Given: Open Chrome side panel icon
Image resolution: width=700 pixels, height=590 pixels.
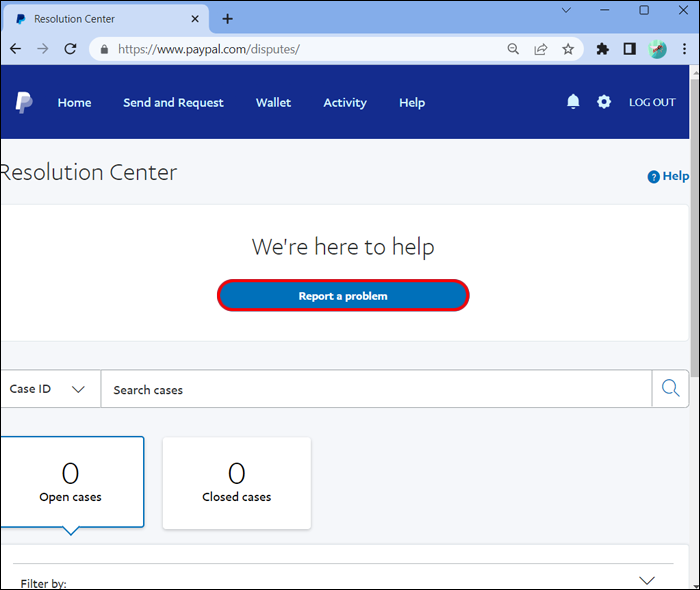Looking at the screenshot, I should [x=630, y=49].
